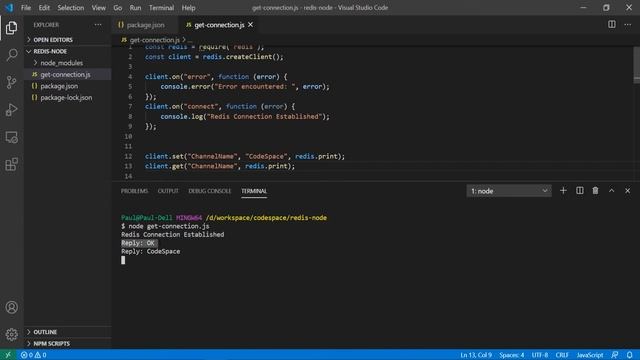Click the UTF-8 encoding indicator

point(540,355)
